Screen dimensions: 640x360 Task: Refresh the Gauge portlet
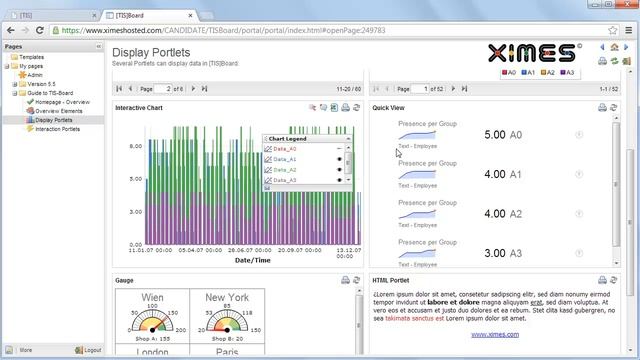[356, 280]
